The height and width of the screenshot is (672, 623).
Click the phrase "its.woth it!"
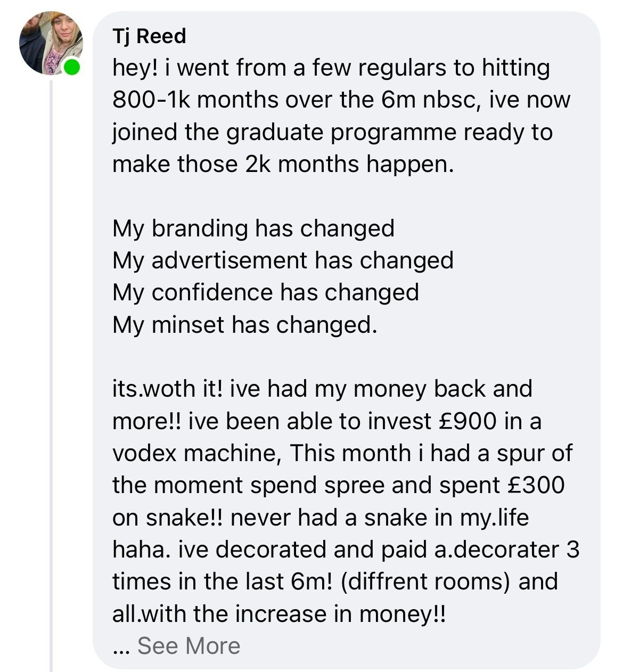point(168,389)
